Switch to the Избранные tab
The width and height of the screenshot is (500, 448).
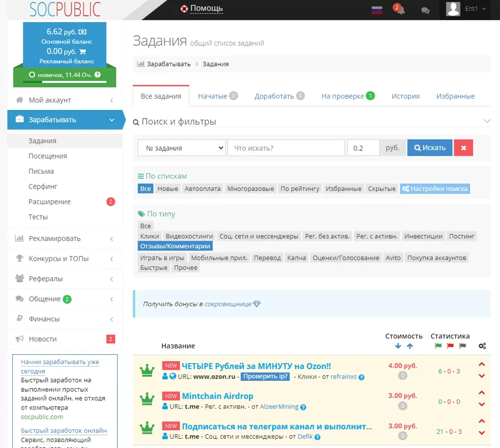(x=455, y=96)
